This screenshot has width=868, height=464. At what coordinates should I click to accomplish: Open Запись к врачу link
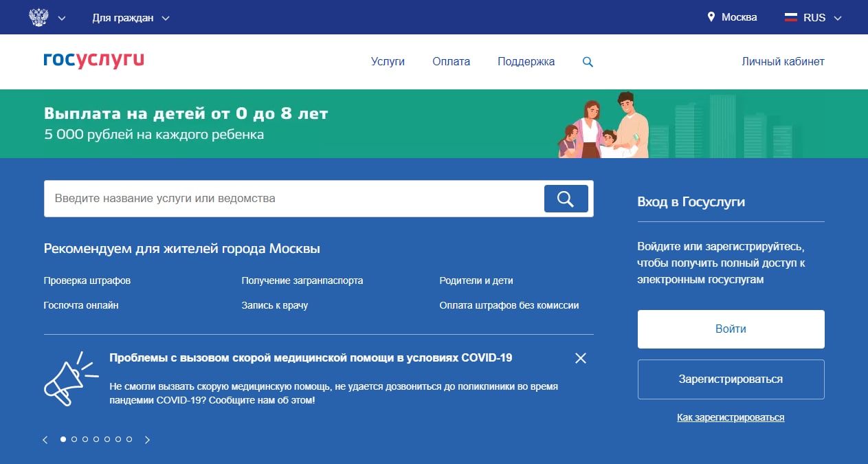tap(274, 305)
